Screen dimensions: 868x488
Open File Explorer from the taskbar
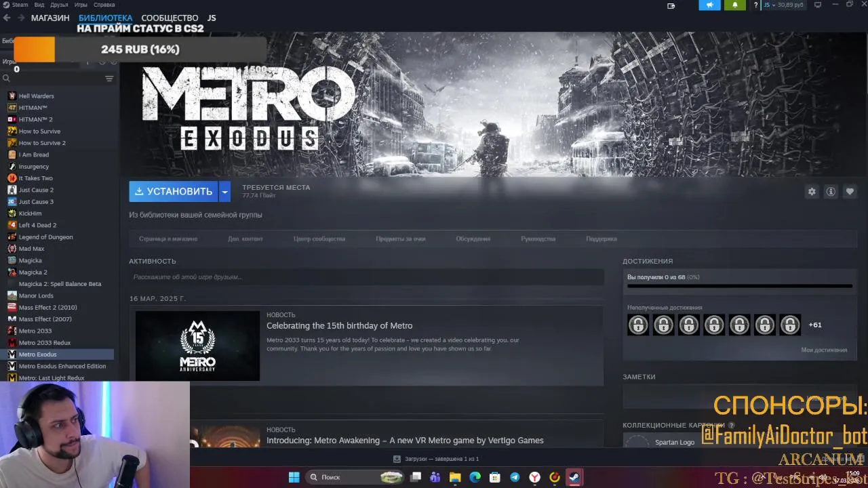(x=455, y=477)
